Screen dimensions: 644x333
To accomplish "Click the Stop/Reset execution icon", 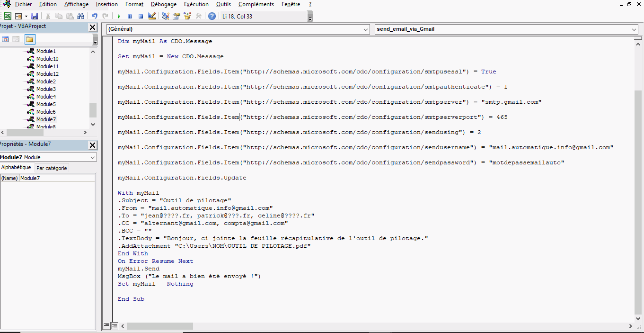I will [141, 16].
